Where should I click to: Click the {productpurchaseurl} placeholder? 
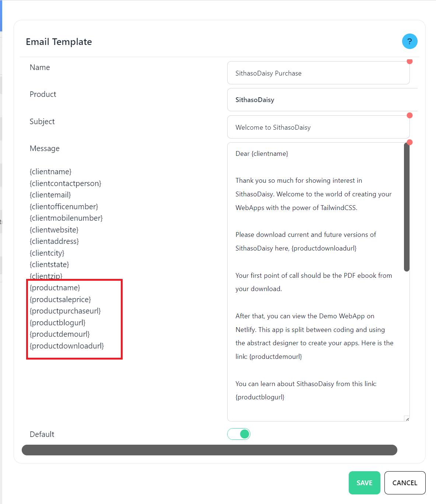(x=65, y=311)
